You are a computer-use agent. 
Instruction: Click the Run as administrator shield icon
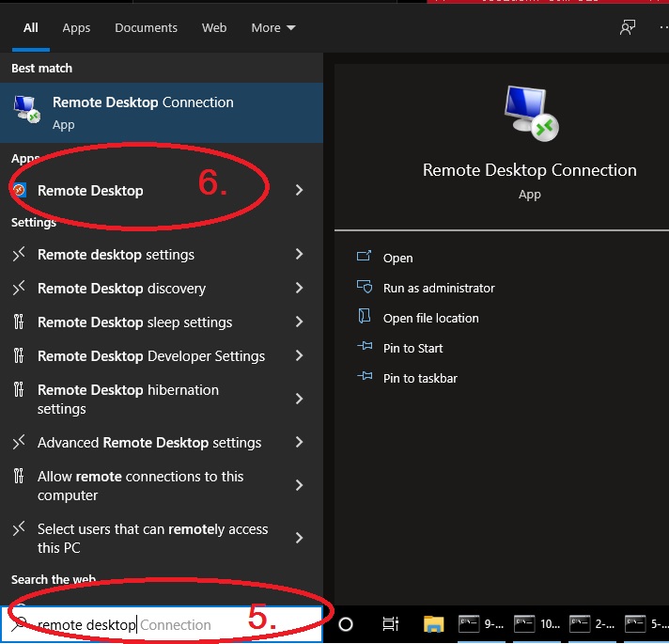(x=365, y=287)
